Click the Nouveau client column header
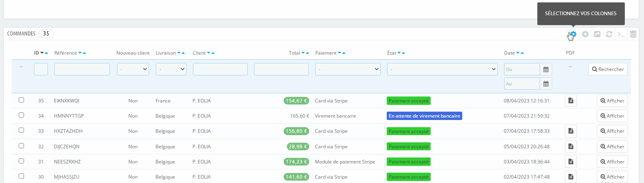Screen dimensions: 644x183 [133, 53]
